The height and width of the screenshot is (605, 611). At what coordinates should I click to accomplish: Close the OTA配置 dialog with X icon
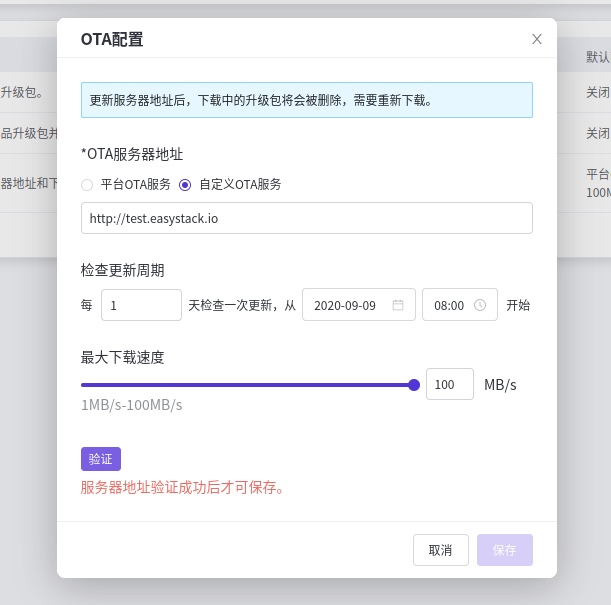tap(537, 39)
